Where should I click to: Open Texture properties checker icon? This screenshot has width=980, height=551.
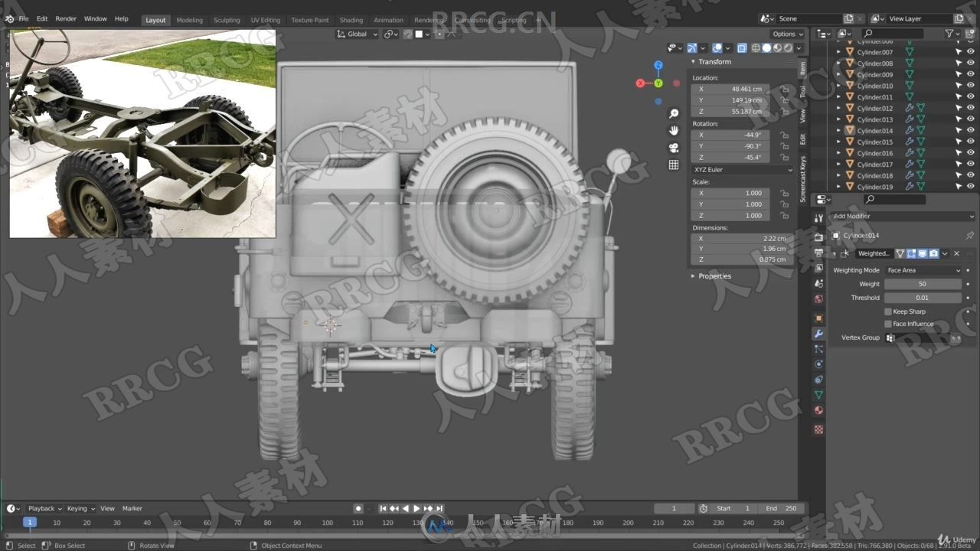pos(818,429)
